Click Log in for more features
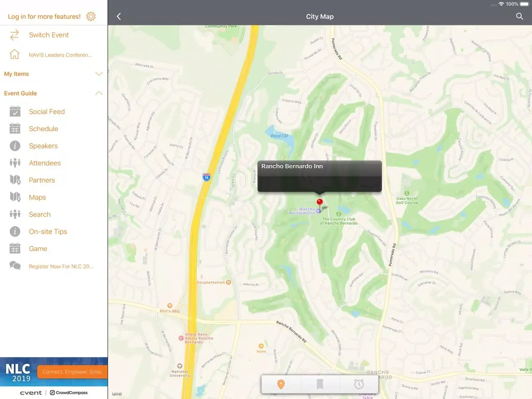The height and width of the screenshot is (399, 532). [44, 16]
